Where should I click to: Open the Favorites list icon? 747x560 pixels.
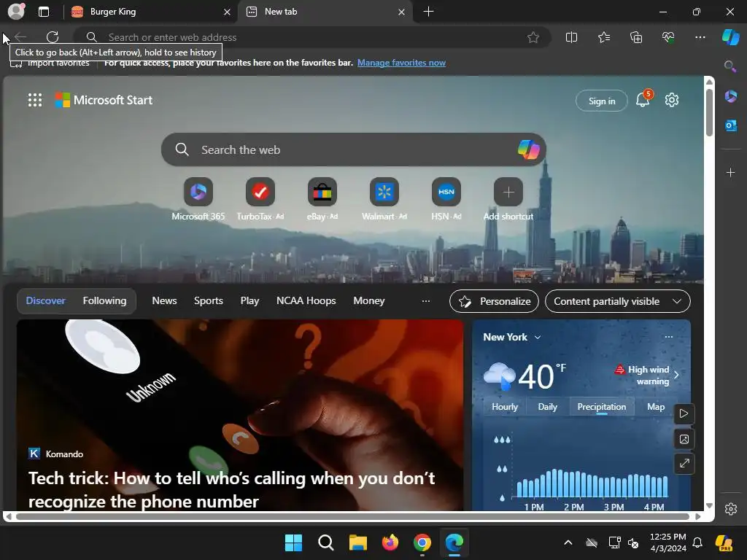(x=603, y=37)
